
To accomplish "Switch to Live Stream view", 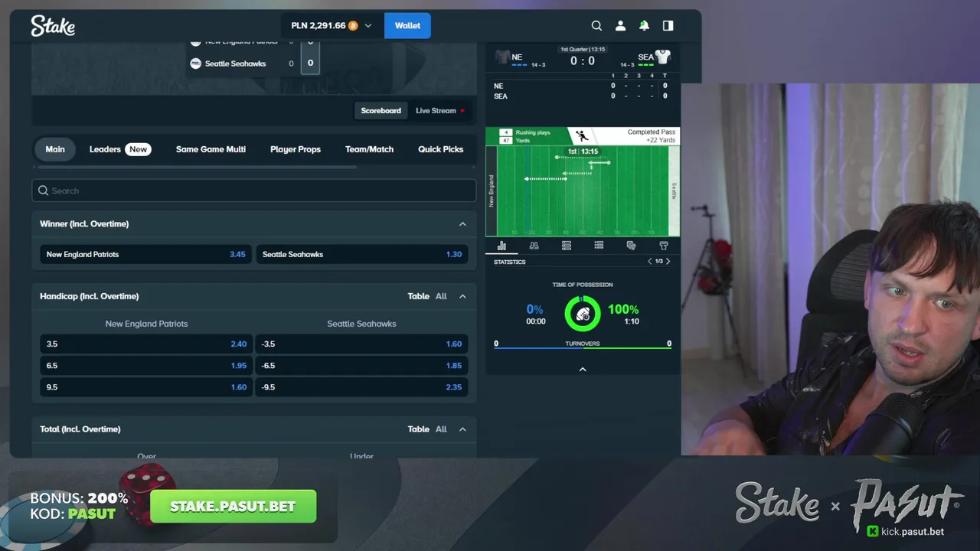I will coord(439,110).
